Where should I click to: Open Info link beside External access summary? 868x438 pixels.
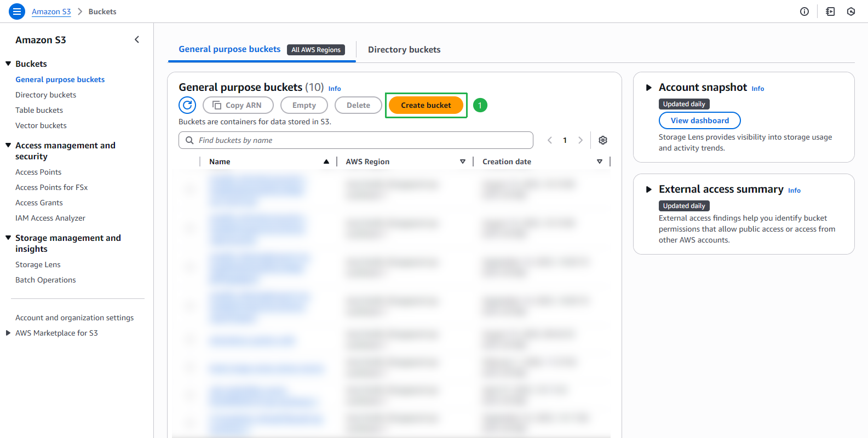(794, 191)
